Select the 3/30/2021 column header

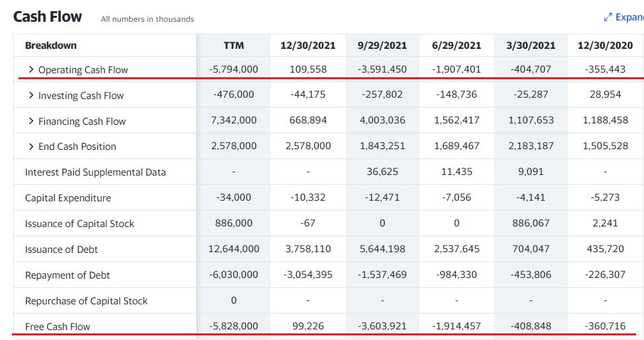click(530, 45)
